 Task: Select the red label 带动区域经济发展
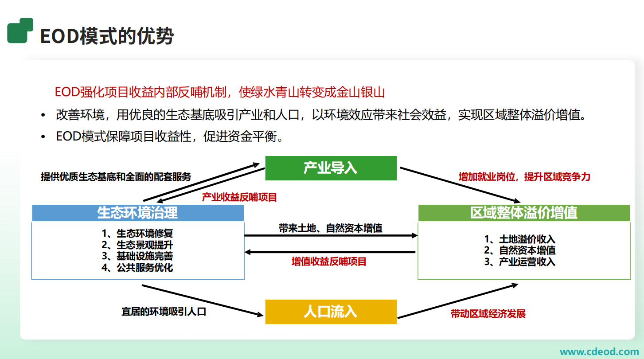pos(488,314)
